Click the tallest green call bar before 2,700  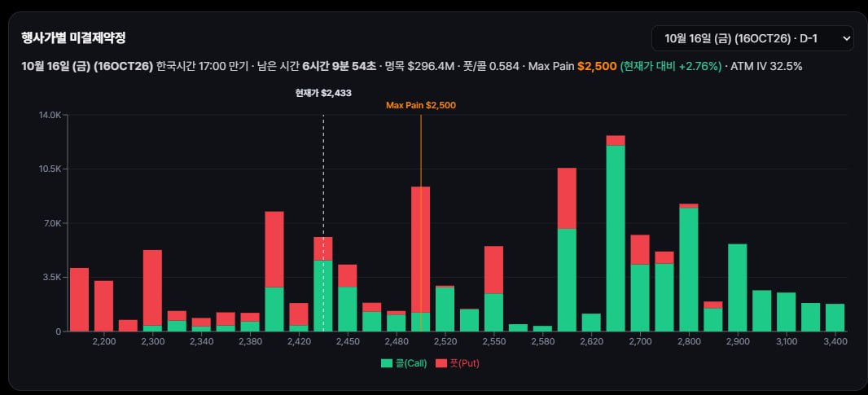(x=616, y=238)
